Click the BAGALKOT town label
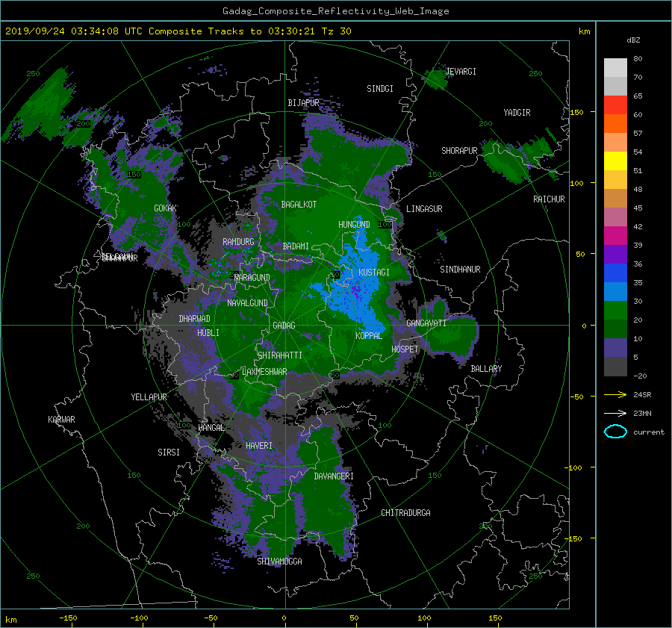 click(299, 205)
